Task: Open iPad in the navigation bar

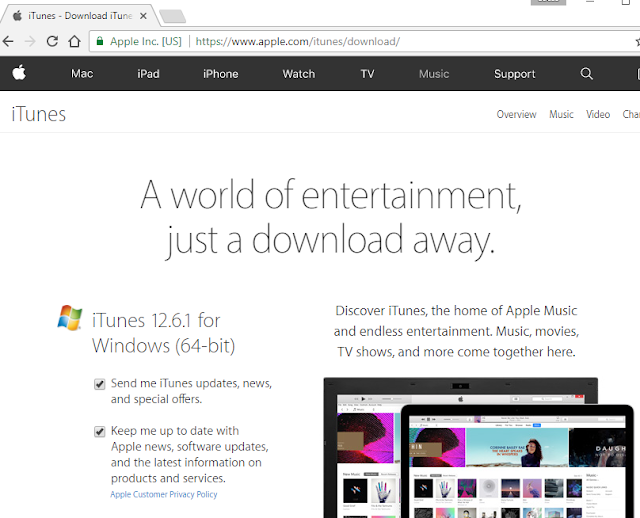Action: [x=148, y=74]
